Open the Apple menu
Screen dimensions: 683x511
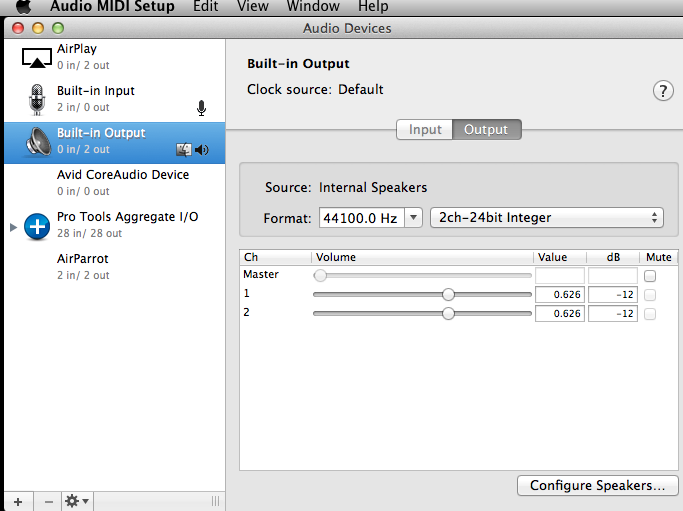24,6
